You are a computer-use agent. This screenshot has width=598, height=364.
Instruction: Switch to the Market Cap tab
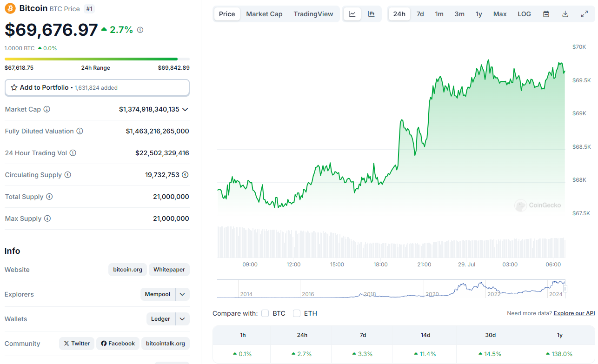pos(264,14)
